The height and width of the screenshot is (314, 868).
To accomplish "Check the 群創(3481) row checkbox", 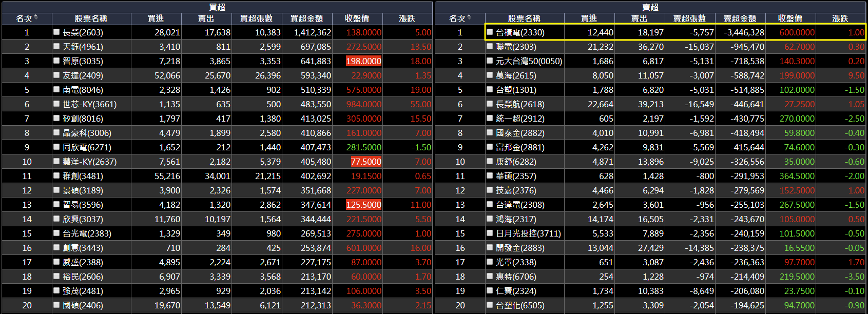I will [x=56, y=175].
